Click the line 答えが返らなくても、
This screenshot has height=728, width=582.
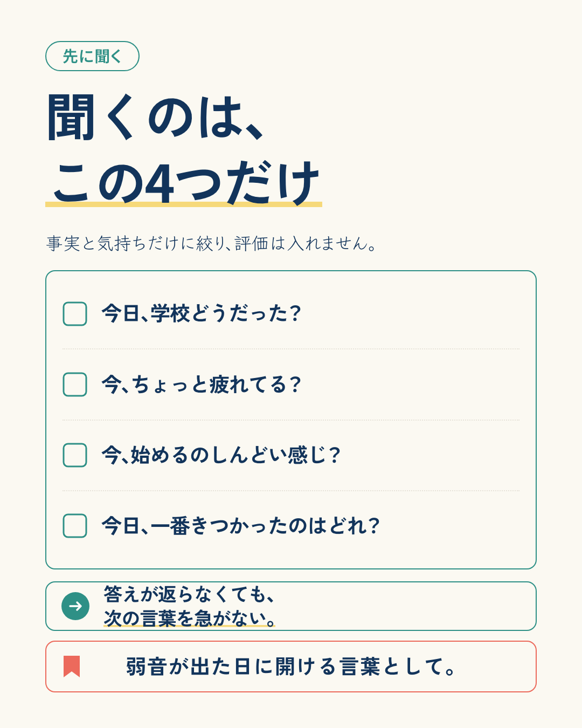[x=190, y=594]
